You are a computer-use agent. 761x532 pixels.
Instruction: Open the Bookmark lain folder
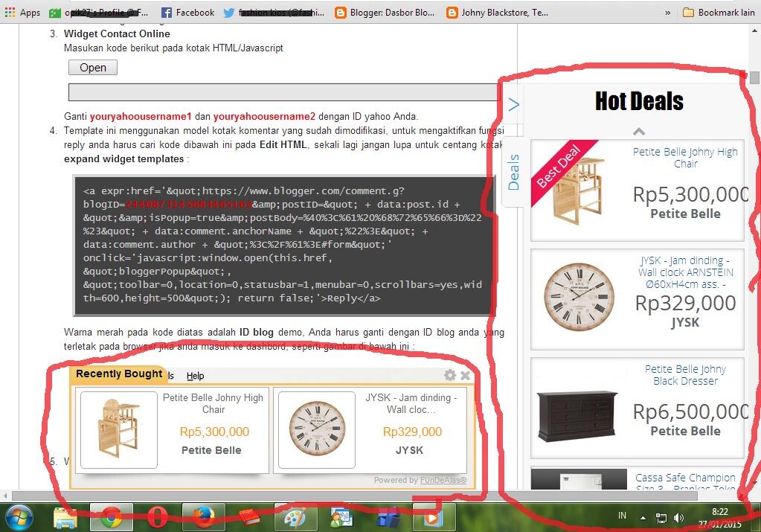(x=719, y=13)
